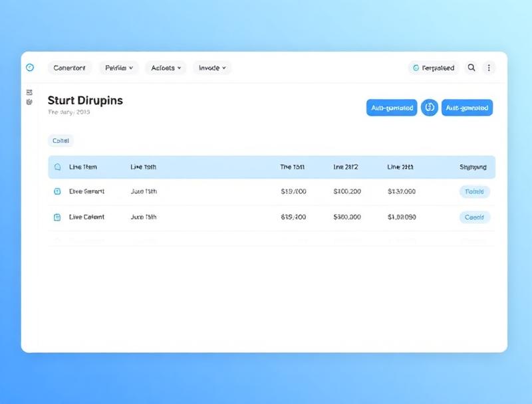Select the Live Calent row name
The height and width of the screenshot is (404, 532).
pos(86,217)
